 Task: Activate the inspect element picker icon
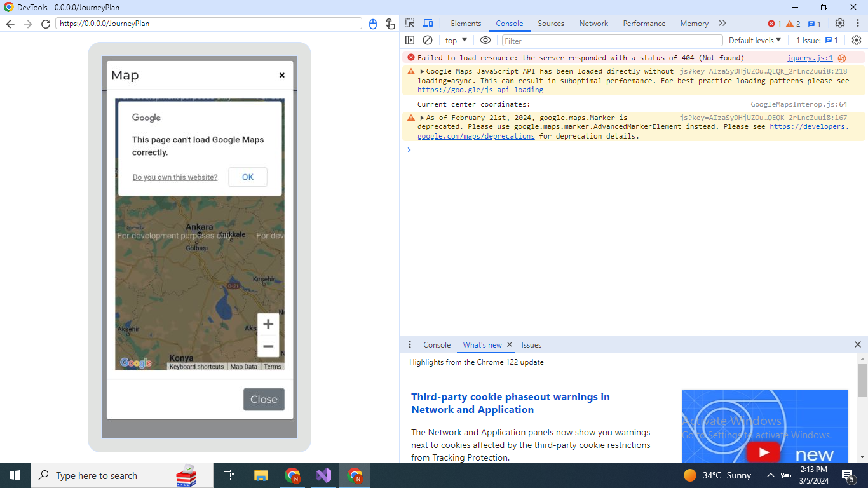point(410,24)
